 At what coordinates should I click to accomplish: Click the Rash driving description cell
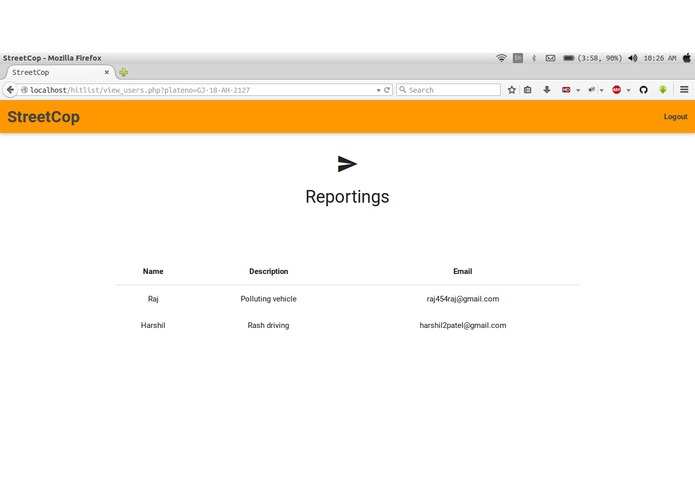coord(269,325)
